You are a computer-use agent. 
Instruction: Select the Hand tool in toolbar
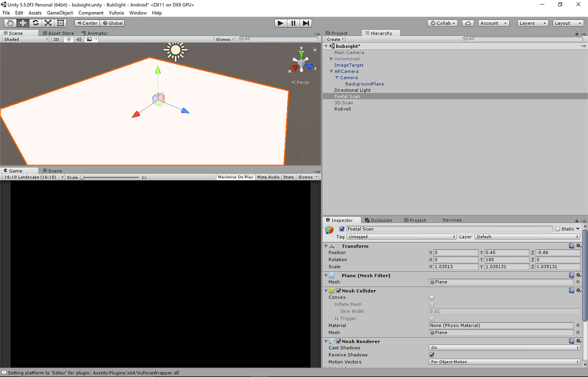tap(10, 23)
